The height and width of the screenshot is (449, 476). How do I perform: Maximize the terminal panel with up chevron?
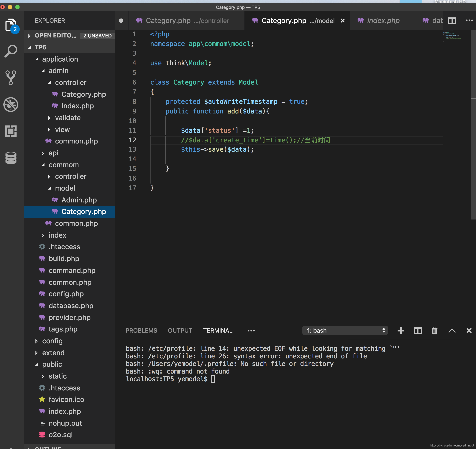pyautogui.click(x=452, y=331)
